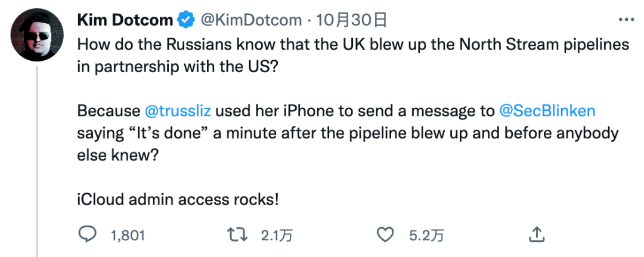Click the 'How do the Russians know' line
The width and height of the screenshot is (644, 257).
(x=353, y=45)
